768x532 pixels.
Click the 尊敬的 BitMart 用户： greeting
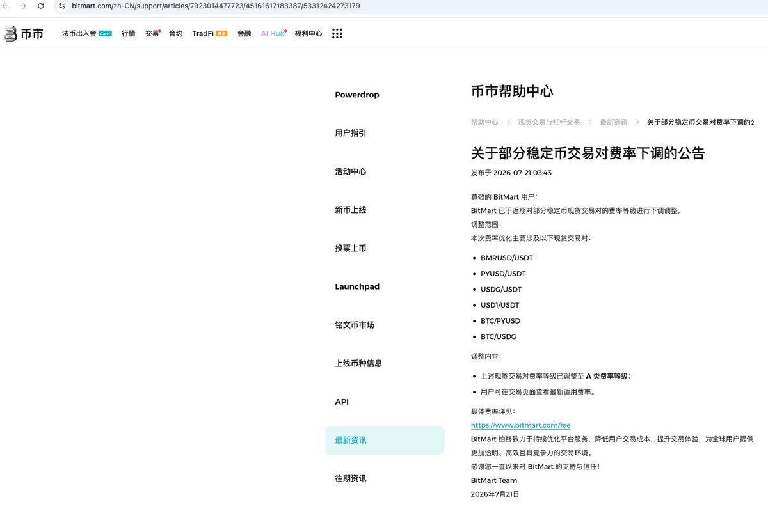[x=504, y=197]
